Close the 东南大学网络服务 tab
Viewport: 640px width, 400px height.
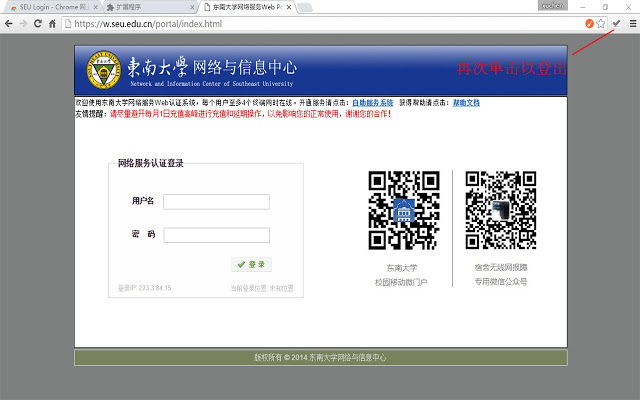289,7
